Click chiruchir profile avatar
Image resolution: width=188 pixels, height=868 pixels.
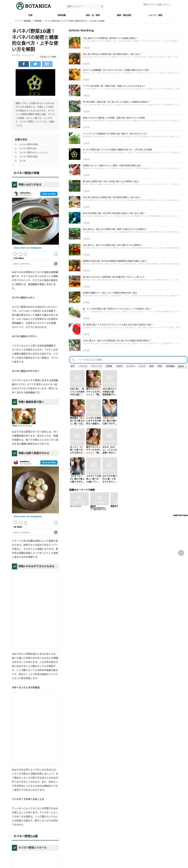pos(16,193)
